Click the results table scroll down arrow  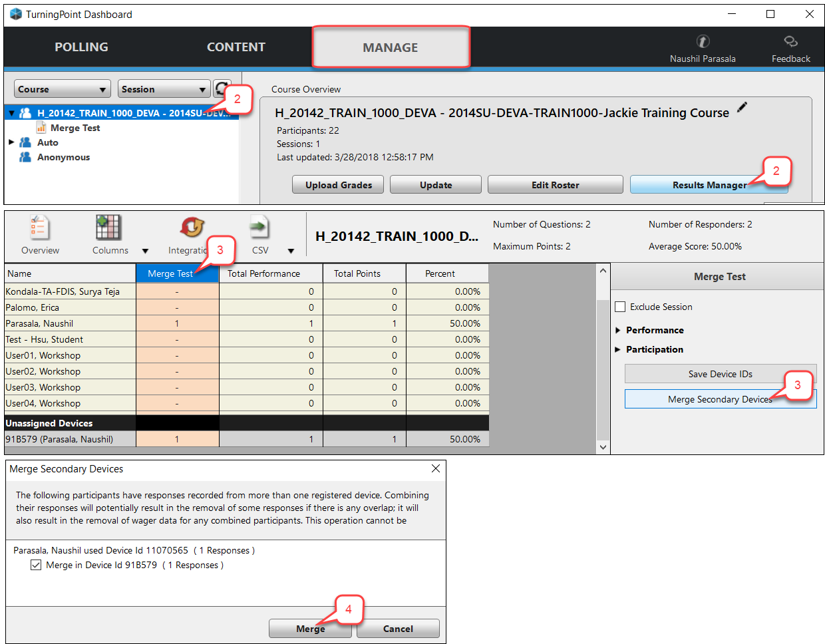603,447
